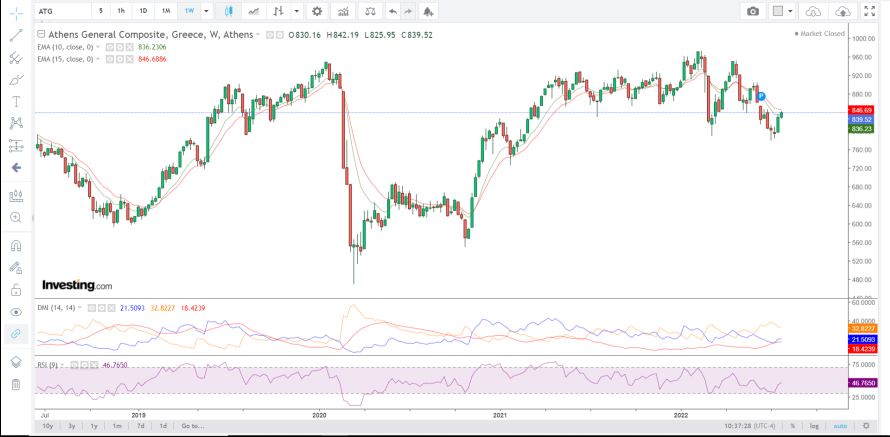
Task: Take a chart snapshot with camera icon
Action: pyautogui.click(x=752, y=11)
